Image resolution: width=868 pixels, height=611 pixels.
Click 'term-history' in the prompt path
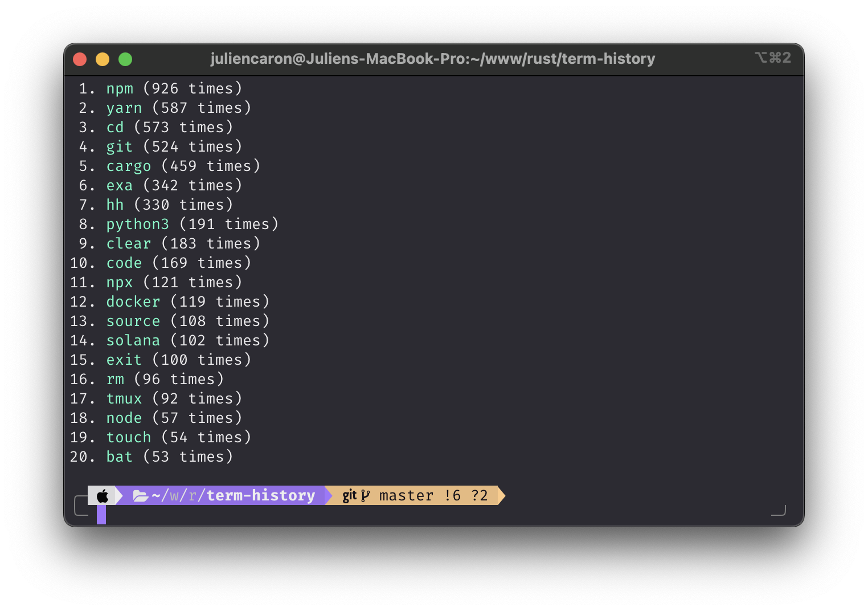point(261,496)
